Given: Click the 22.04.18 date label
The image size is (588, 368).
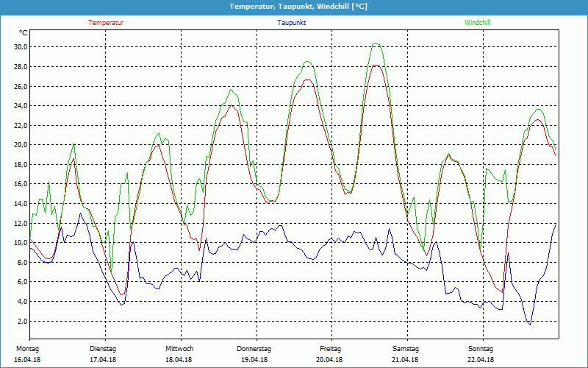Looking at the screenshot, I should 481,360.
